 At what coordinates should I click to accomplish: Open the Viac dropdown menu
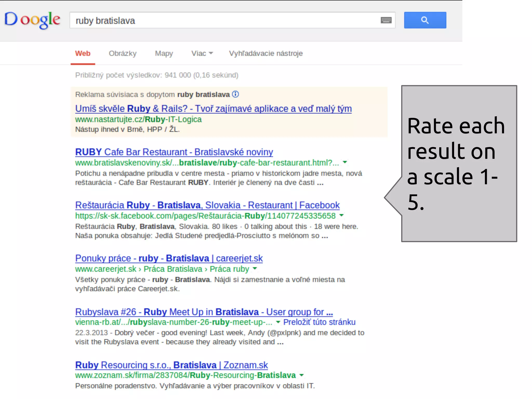(x=202, y=53)
